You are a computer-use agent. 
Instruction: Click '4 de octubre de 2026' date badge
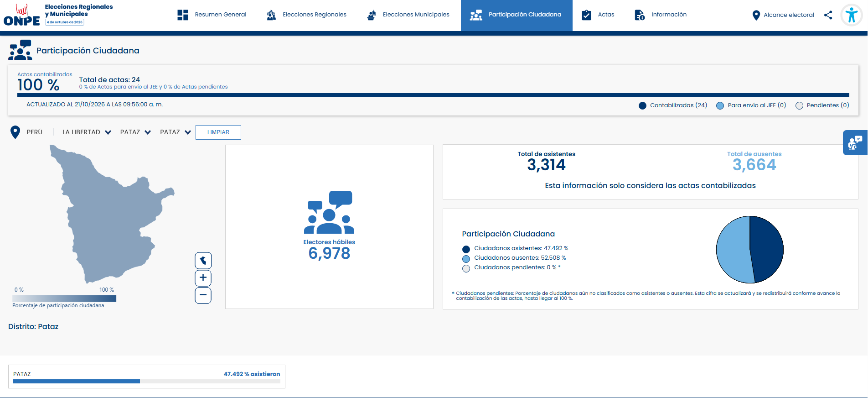[x=65, y=22]
